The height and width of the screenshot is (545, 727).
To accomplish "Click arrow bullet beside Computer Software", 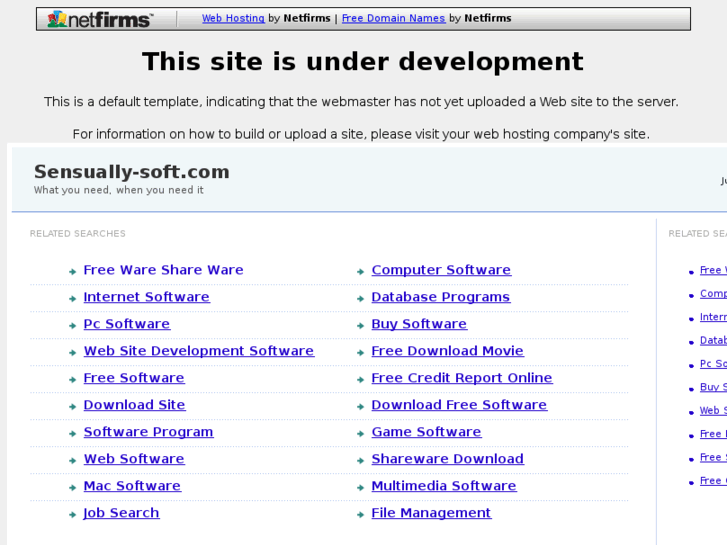I will click(x=360, y=272).
